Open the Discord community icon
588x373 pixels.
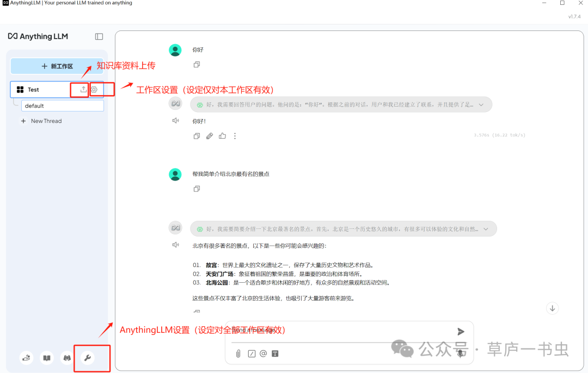pyautogui.click(x=67, y=358)
